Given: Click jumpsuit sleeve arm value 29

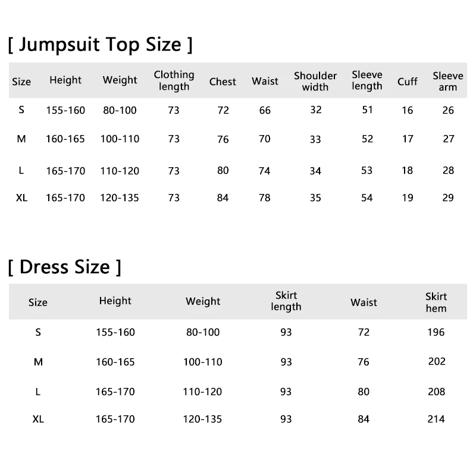Looking at the screenshot, I should pos(448,198).
